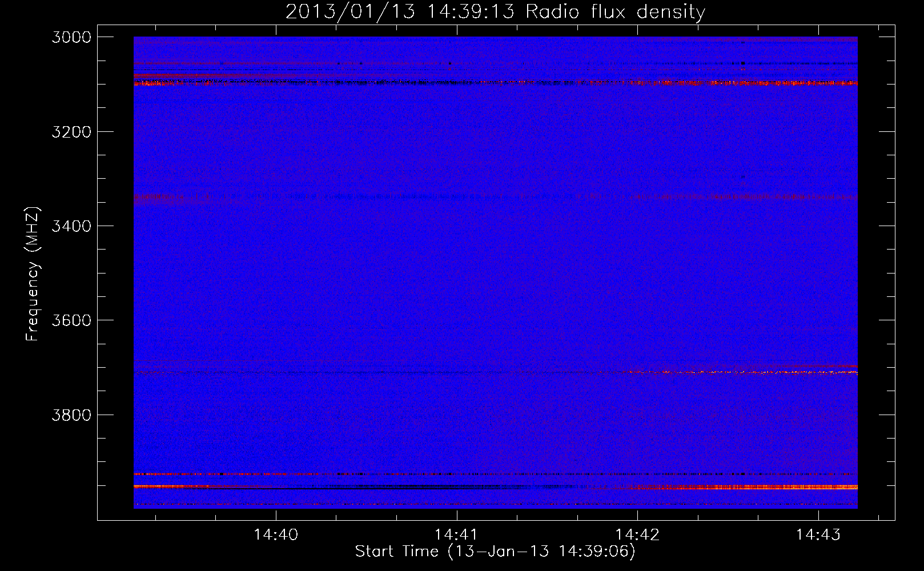Select the 3400 frequency tick label

pos(71,226)
